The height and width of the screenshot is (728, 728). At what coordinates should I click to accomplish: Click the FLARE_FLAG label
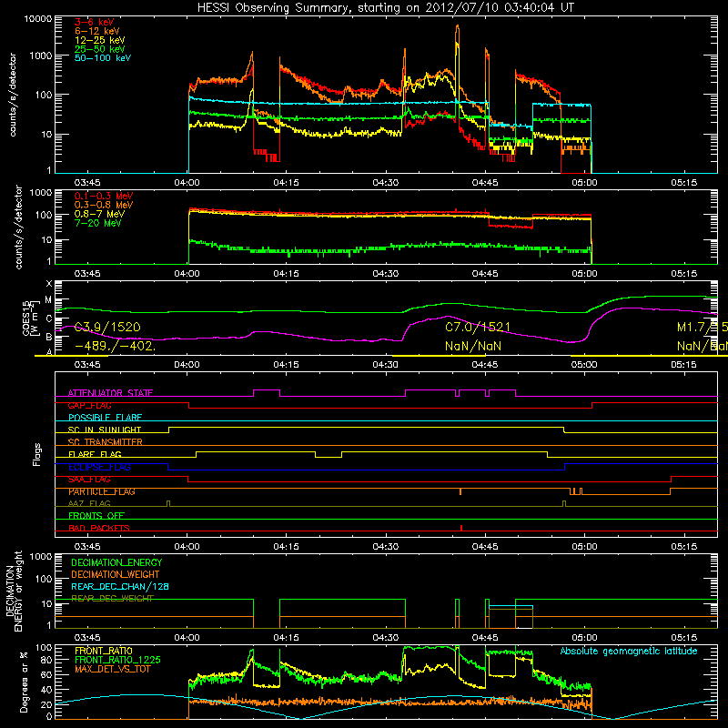pos(95,454)
